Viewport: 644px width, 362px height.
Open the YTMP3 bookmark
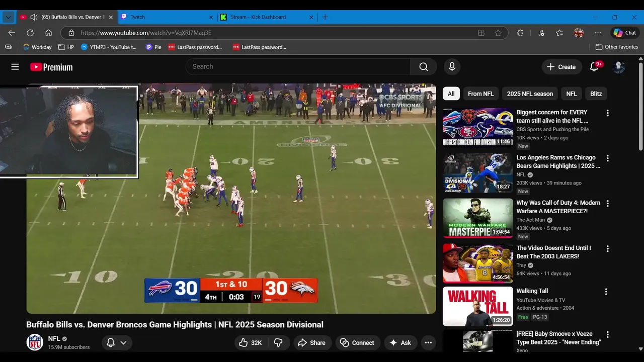109,47
